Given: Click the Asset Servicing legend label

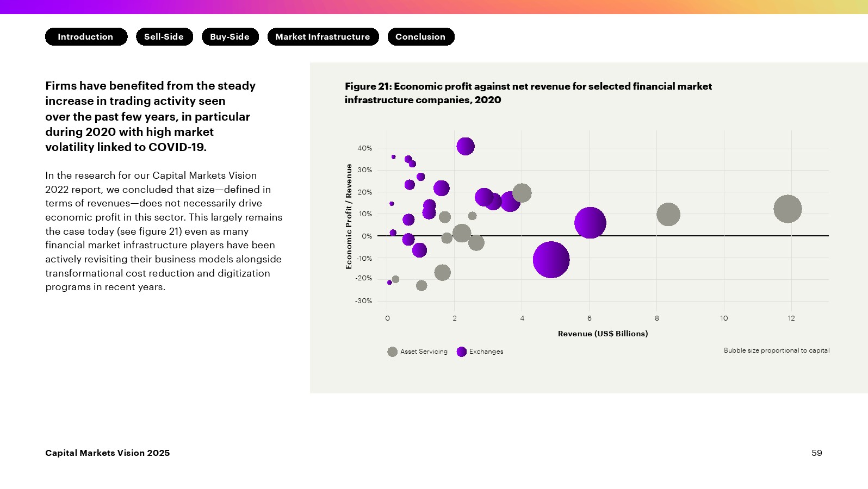Looking at the screenshot, I should (424, 352).
